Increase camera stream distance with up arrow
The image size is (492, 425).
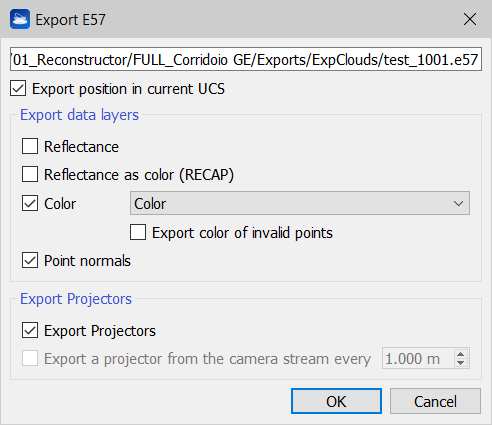click(461, 354)
